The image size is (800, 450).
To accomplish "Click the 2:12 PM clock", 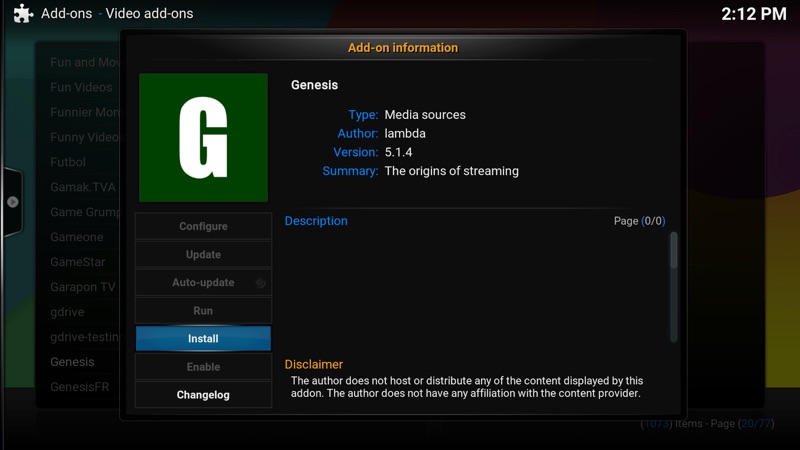I will click(754, 14).
